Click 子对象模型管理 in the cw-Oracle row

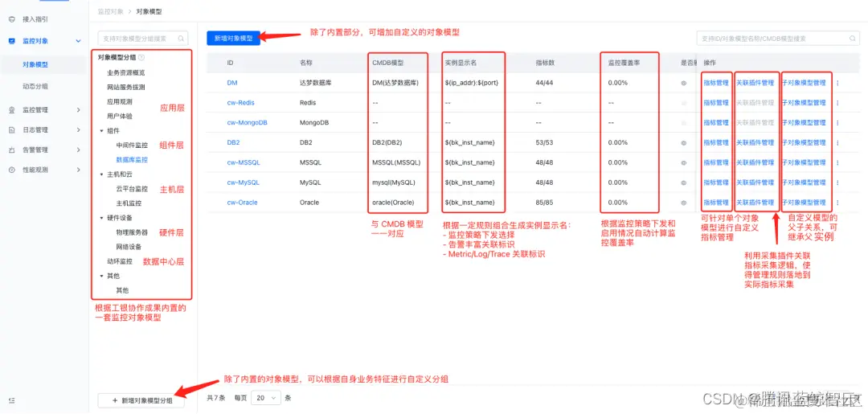pos(803,203)
